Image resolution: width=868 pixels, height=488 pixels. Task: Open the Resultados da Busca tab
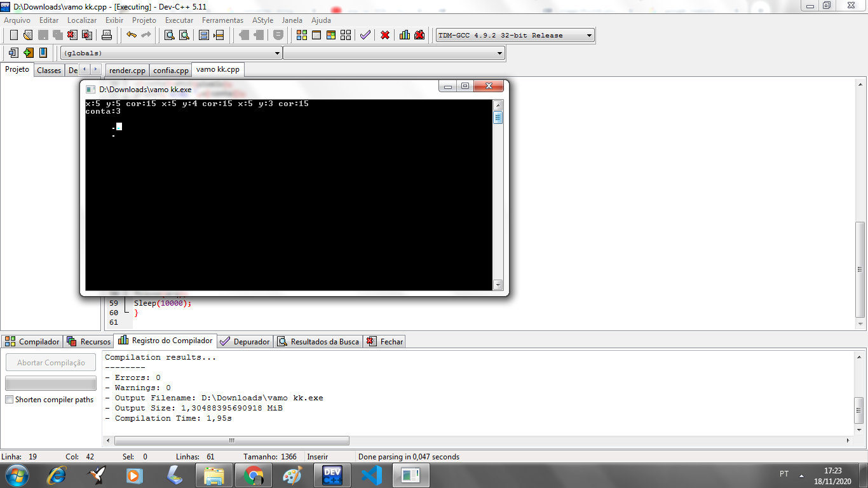click(318, 342)
